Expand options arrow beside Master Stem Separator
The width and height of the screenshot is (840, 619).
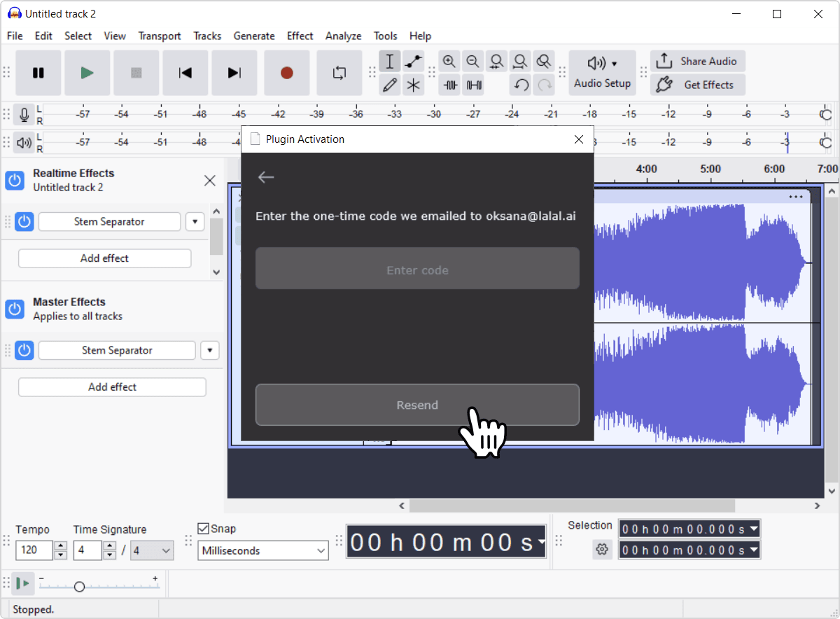[x=210, y=350]
